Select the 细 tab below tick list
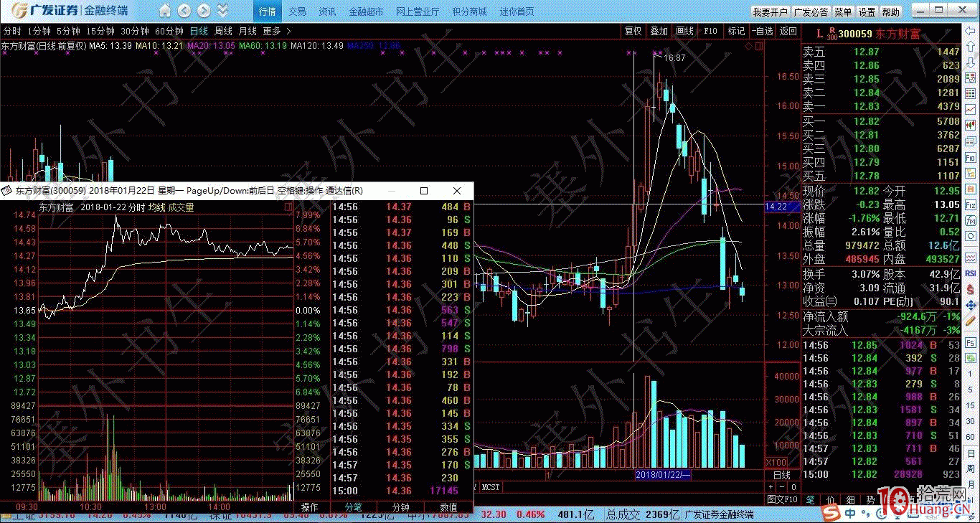Viewport: 980px width, 523px height. coord(850,499)
